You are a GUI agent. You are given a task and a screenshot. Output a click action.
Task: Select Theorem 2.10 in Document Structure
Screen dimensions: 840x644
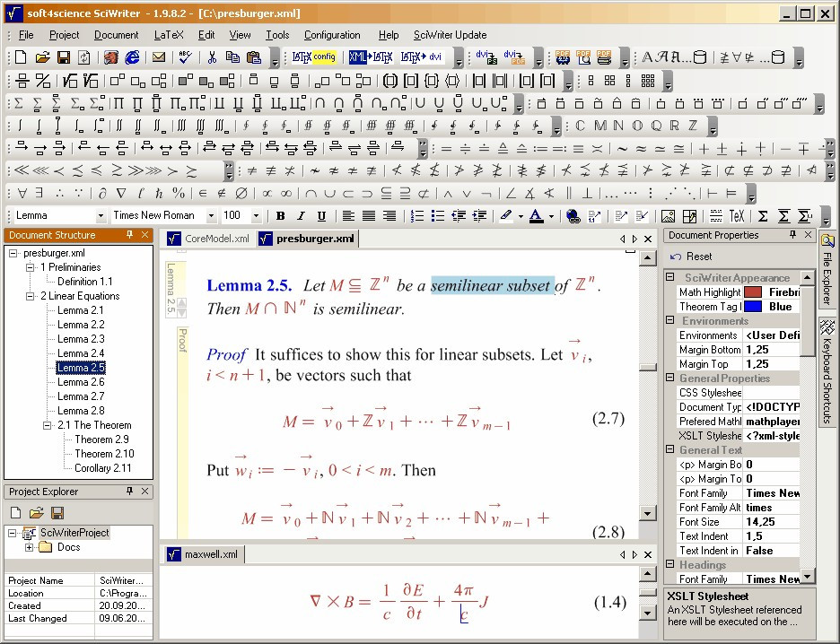click(104, 454)
